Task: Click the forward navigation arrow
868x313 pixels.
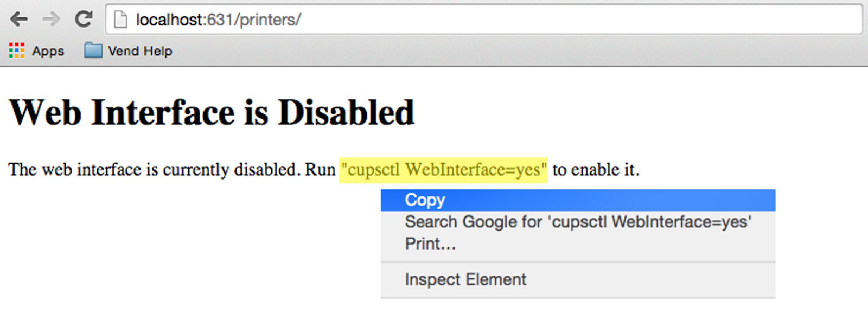Action: (x=51, y=20)
